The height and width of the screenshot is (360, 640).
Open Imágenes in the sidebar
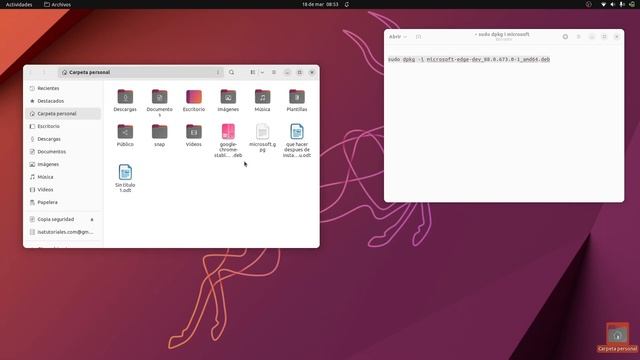(x=63, y=164)
